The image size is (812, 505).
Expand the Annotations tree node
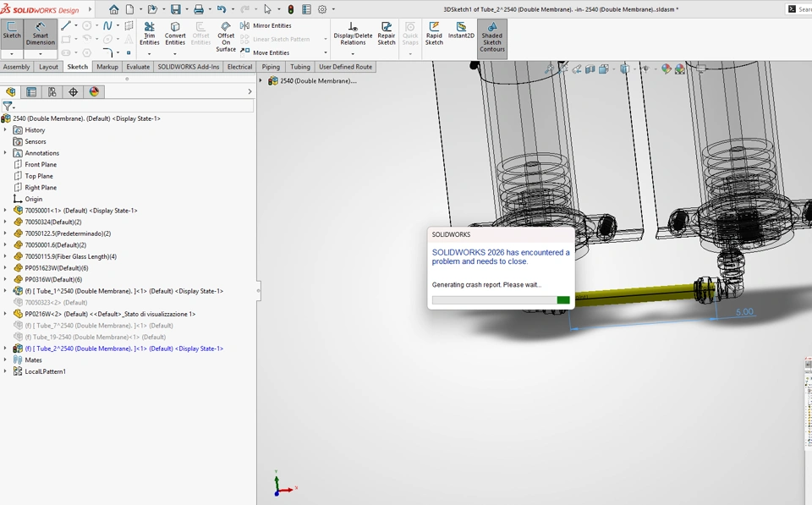[5, 153]
